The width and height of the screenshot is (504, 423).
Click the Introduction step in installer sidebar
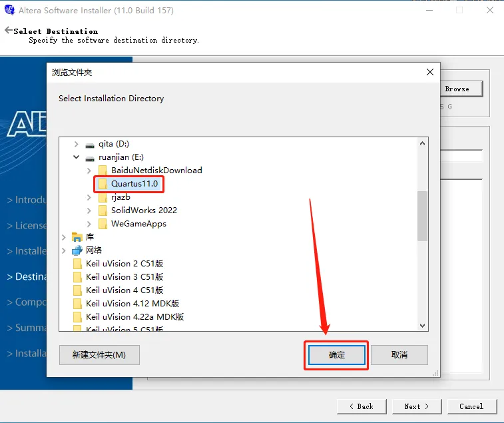pos(27,200)
